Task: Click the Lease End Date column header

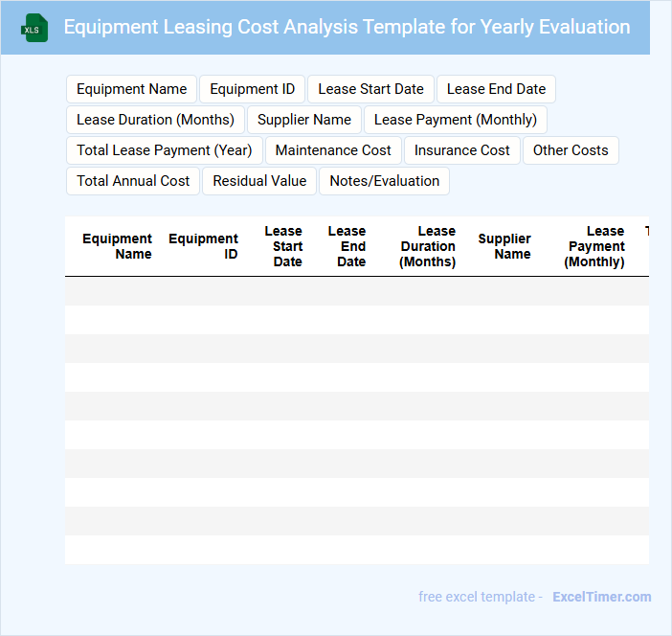Action: (347, 246)
